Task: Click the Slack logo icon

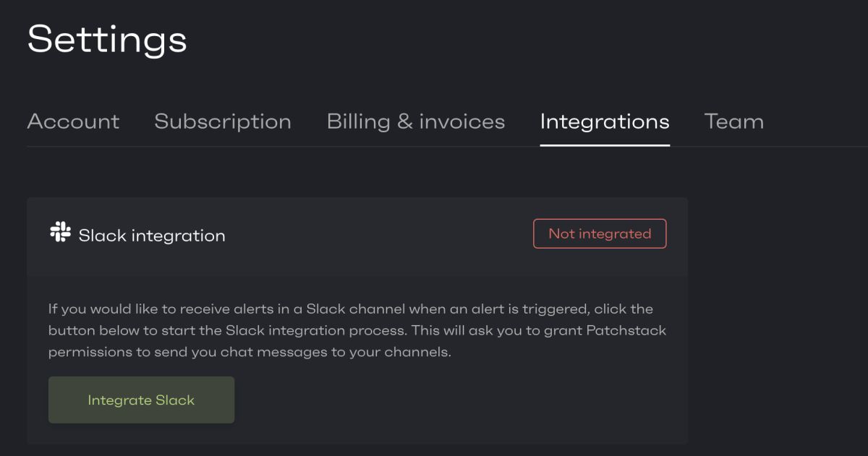Action: pos(60,233)
